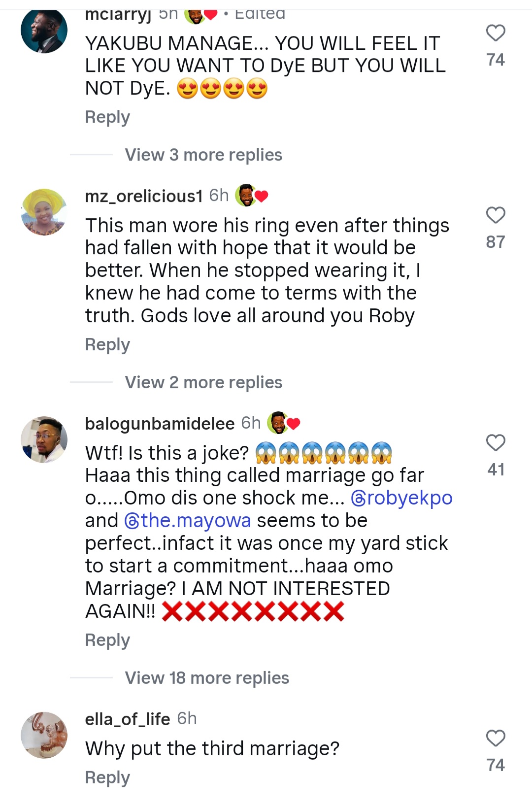
Task: Open the mz_orelicious1 username
Action: click(144, 196)
